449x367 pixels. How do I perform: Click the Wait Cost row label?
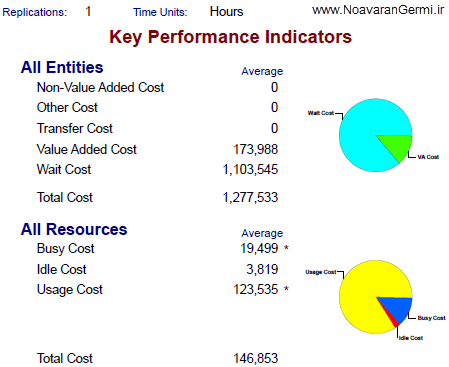(64, 169)
